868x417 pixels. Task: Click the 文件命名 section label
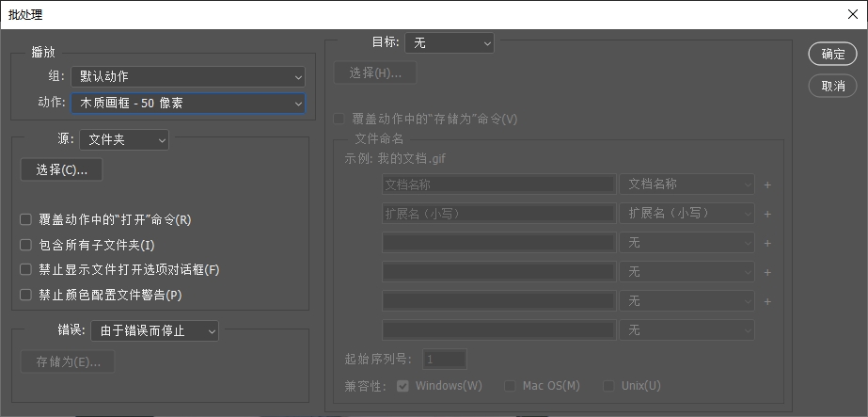[379, 139]
